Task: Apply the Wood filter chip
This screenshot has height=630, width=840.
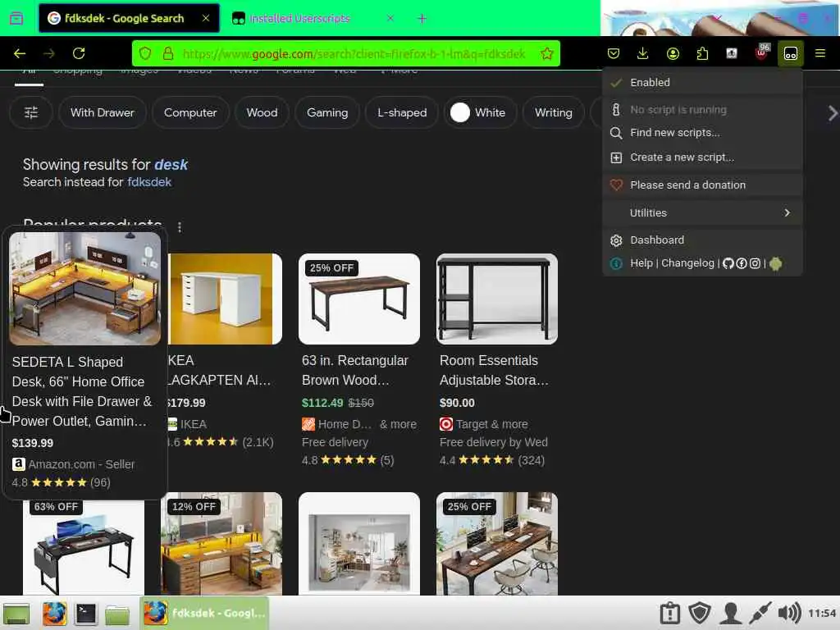Action: [x=262, y=112]
